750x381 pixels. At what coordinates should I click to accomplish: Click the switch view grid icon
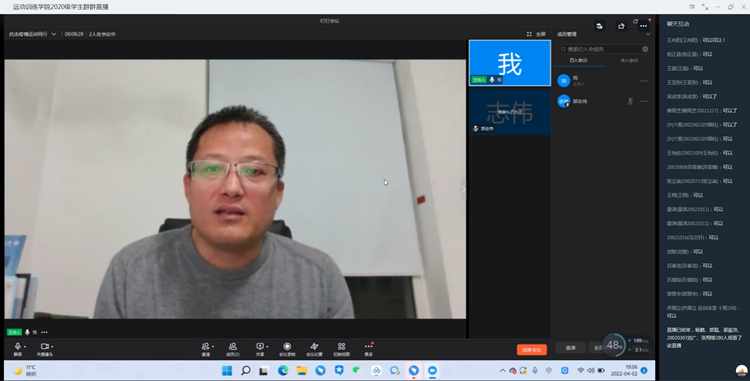tap(342, 346)
